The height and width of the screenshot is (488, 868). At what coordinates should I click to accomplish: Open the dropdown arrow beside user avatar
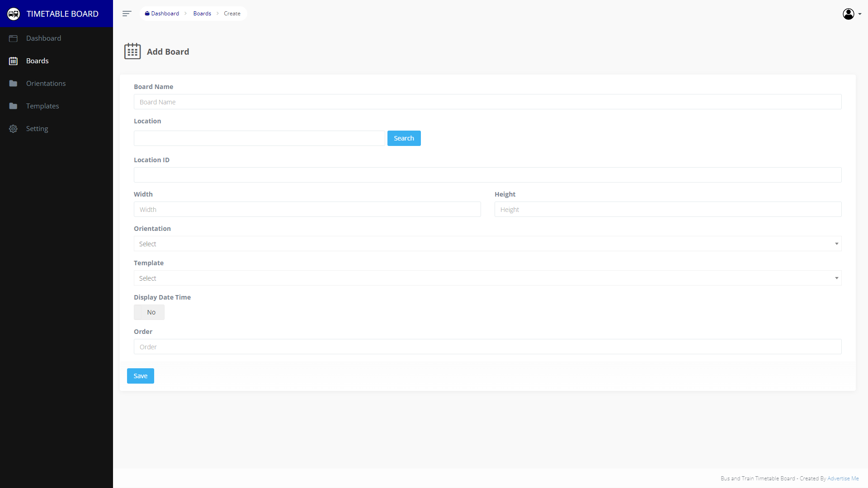tap(860, 14)
